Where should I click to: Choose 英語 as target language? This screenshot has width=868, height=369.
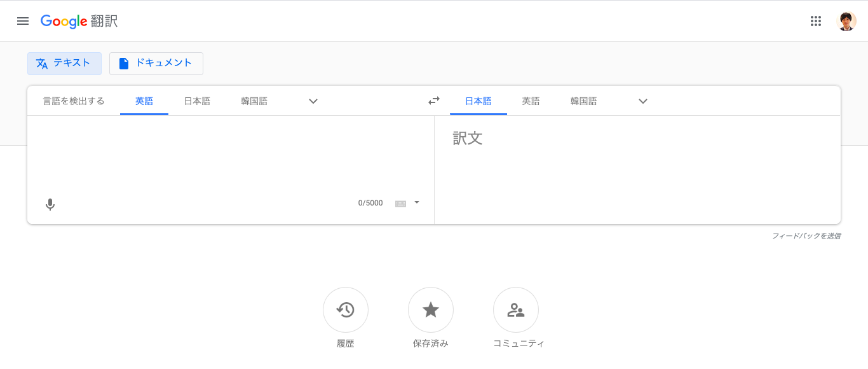(x=531, y=101)
